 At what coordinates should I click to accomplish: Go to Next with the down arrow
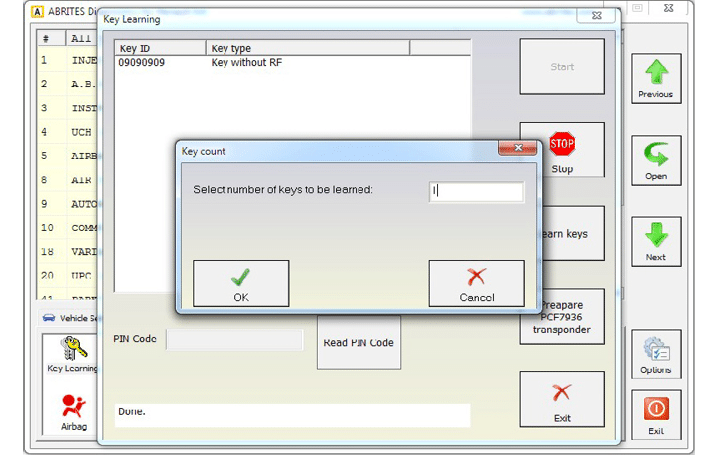pos(655,241)
